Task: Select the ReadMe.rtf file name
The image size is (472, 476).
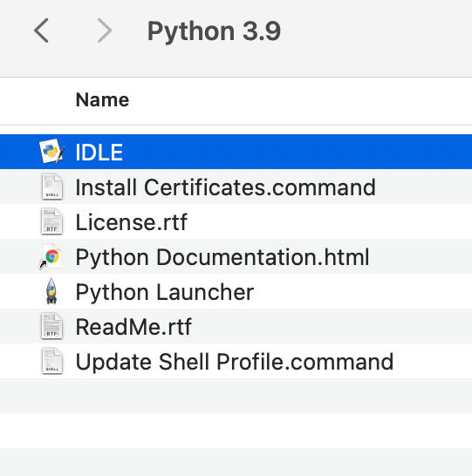Action: point(133,327)
